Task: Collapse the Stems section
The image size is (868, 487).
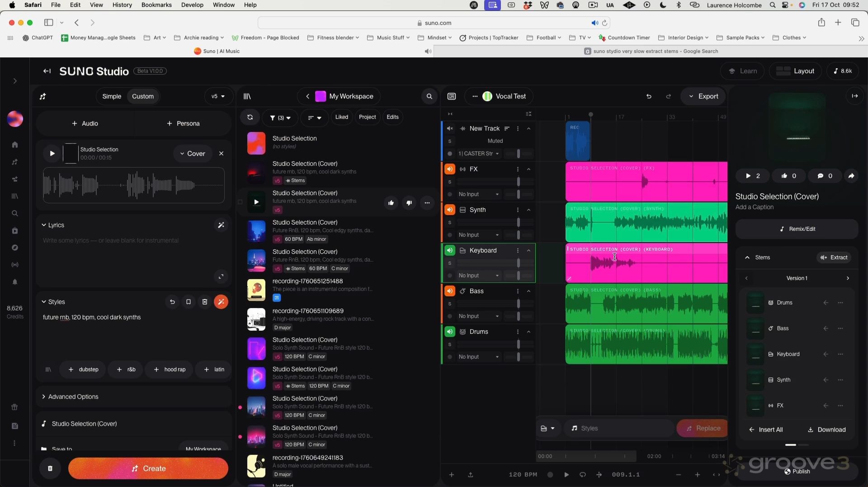Action: (747, 258)
